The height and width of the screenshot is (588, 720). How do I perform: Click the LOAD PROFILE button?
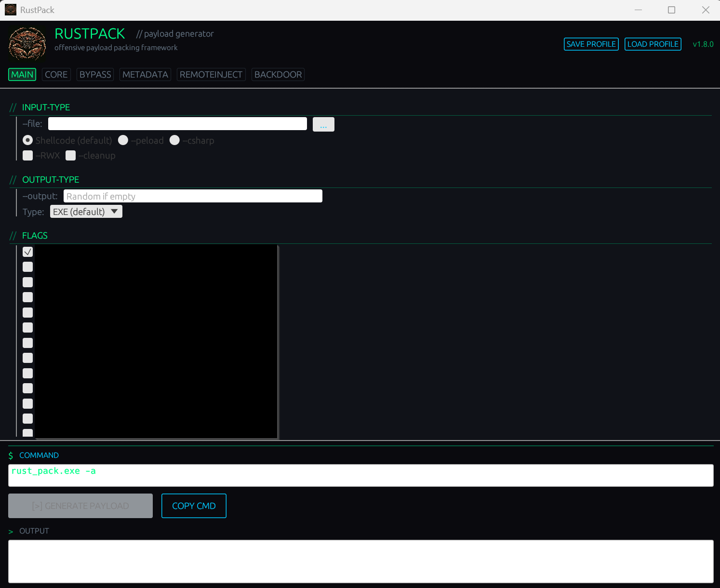click(653, 44)
